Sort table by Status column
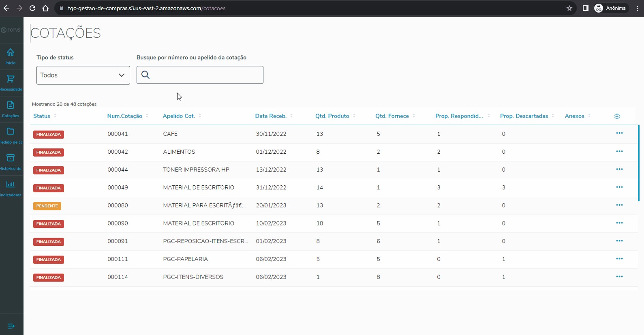 42,116
